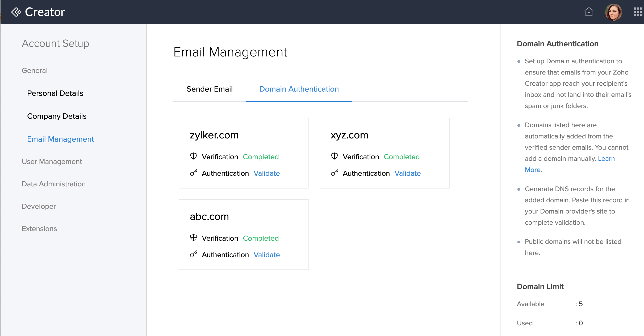This screenshot has height=336, width=644.
Task: Click zylker.com authentication key icon
Action: tap(194, 173)
